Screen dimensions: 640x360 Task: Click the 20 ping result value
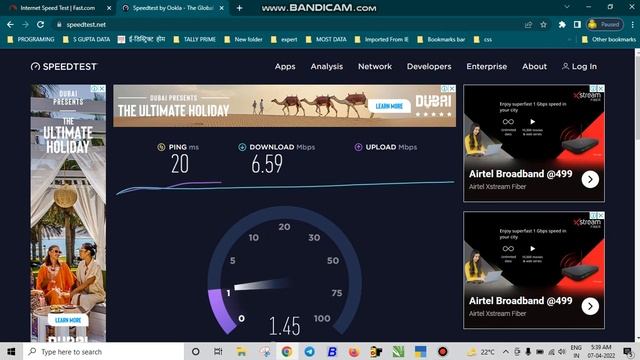point(180,164)
